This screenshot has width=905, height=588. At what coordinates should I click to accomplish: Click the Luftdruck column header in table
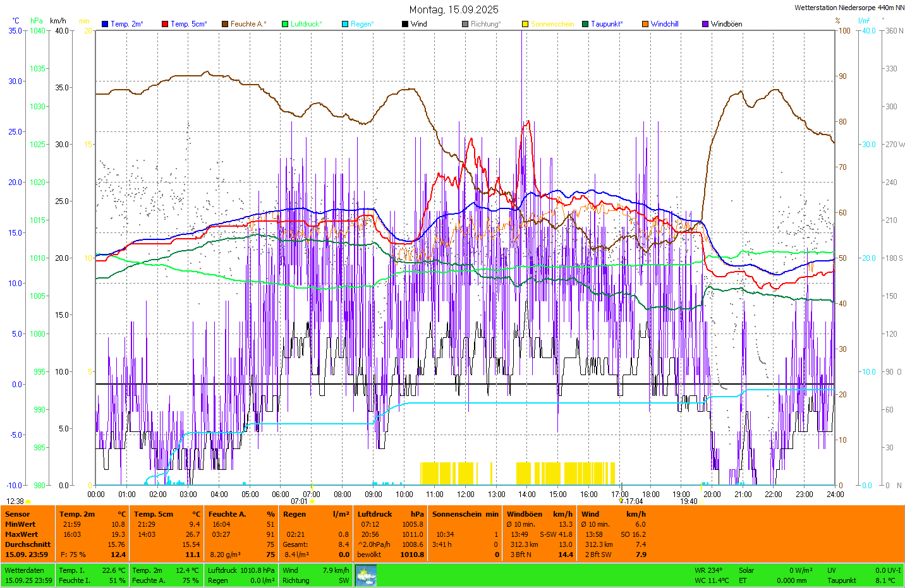coord(375,514)
